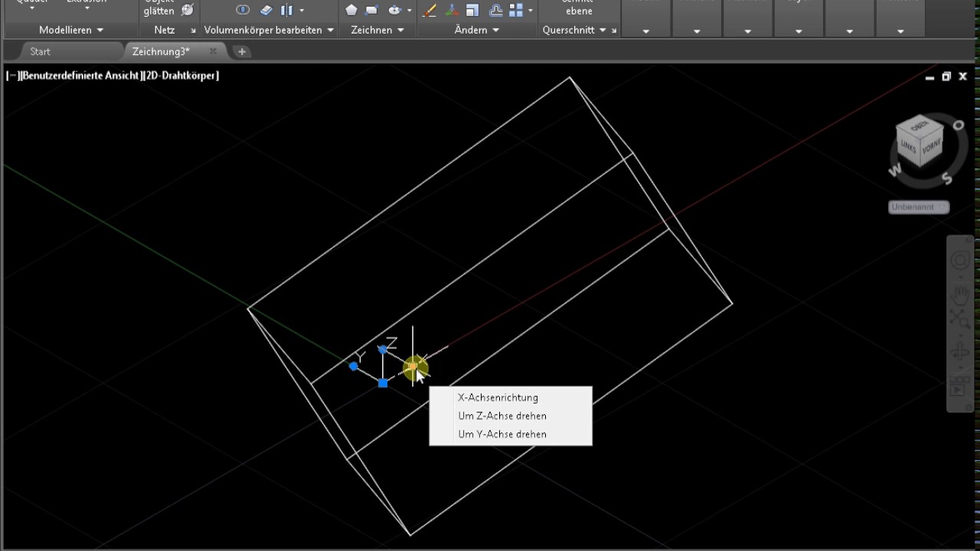
Task: Open the Benutzerdefinierte Ansicht view controls
Action: click(x=80, y=75)
